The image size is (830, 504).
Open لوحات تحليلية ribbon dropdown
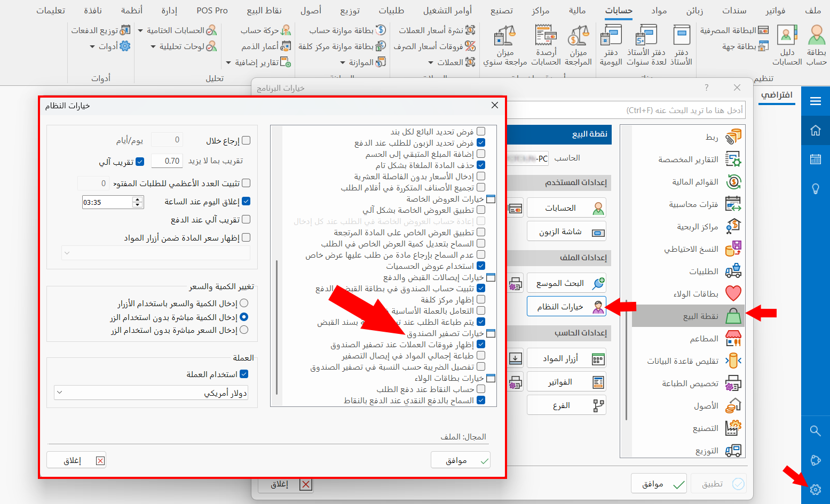pyautogui.click(x=184, y=46)
